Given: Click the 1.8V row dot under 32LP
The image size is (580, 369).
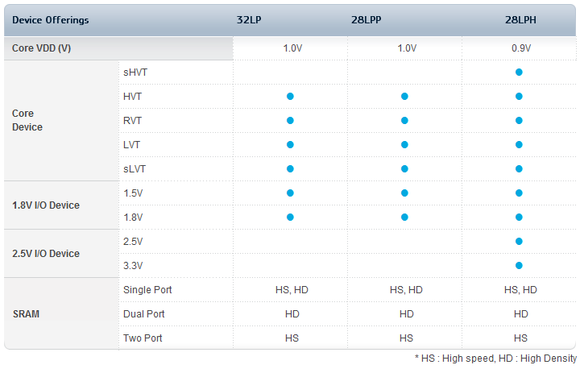Looking at the screenshot, I should coord(290,217).
